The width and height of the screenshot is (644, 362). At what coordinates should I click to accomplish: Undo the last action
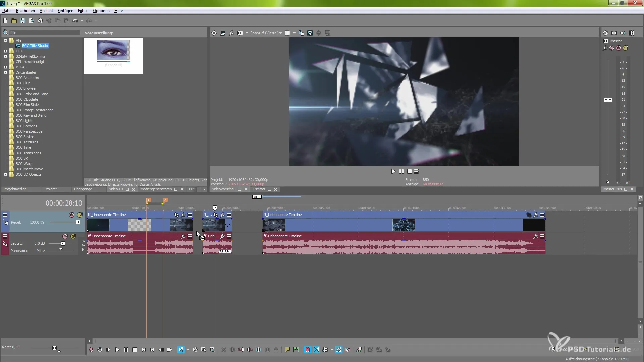[75, 21]
